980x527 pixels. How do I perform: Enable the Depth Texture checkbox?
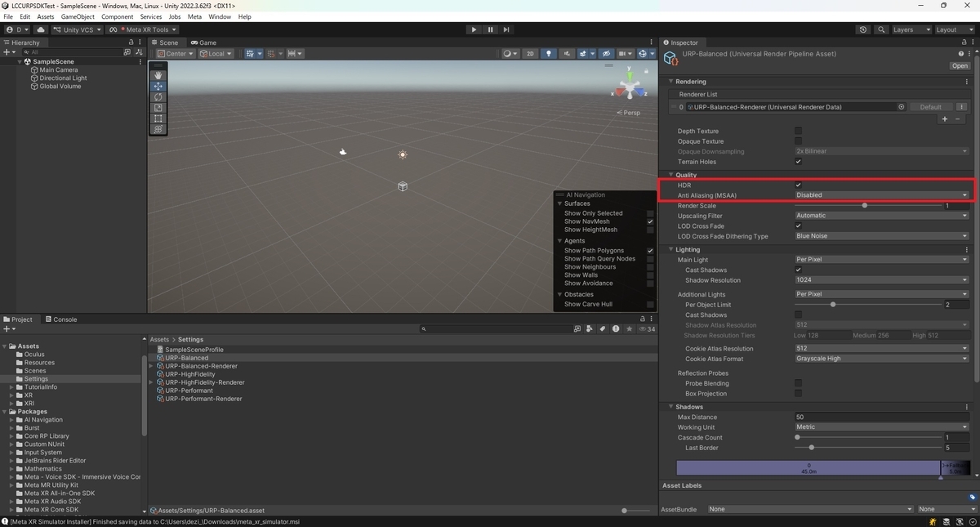pyautogui.click(x=799, y=131)
